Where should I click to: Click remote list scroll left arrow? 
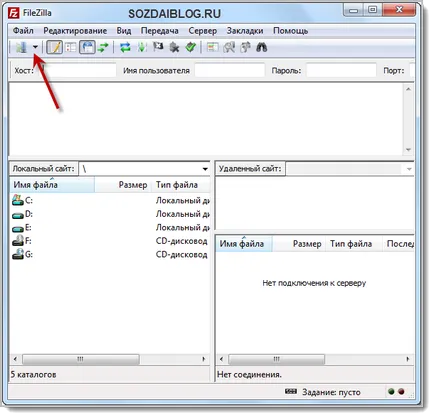pyautogui.click(x=222, y=359)
